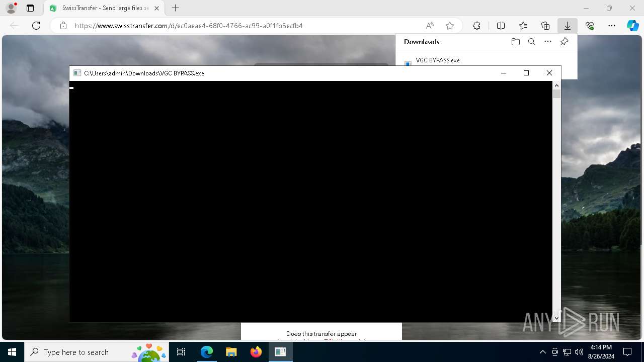Click the console scrollbar up arrow
Image resolution: width=644 pixels, height=362 pixels.
556,85
